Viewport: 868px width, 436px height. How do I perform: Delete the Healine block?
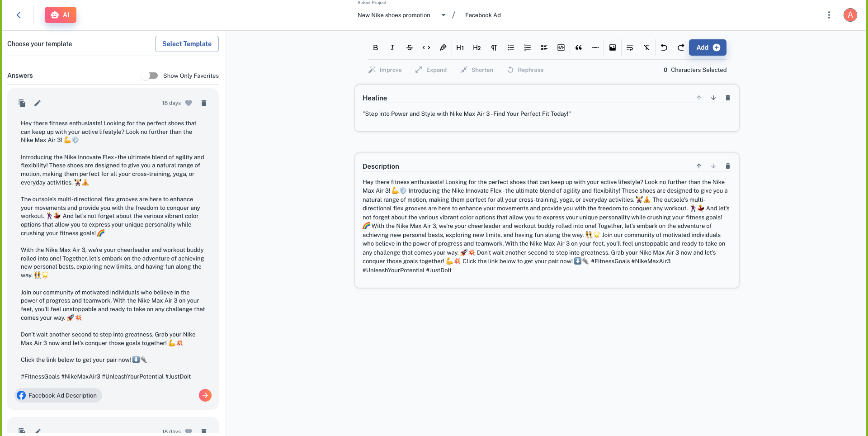[x=728, y=98]
